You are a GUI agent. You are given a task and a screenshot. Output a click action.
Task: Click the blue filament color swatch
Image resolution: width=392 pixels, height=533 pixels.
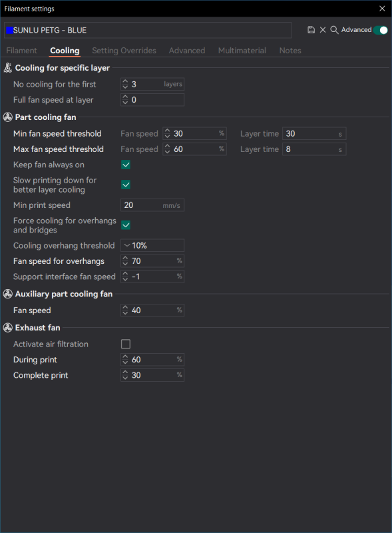[9, 30]
